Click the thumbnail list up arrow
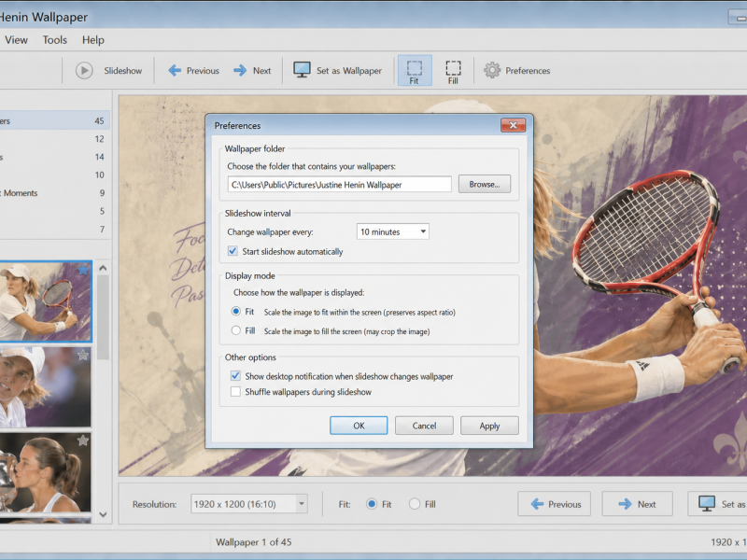Screen dimensions: 747x560 [103, 268]
